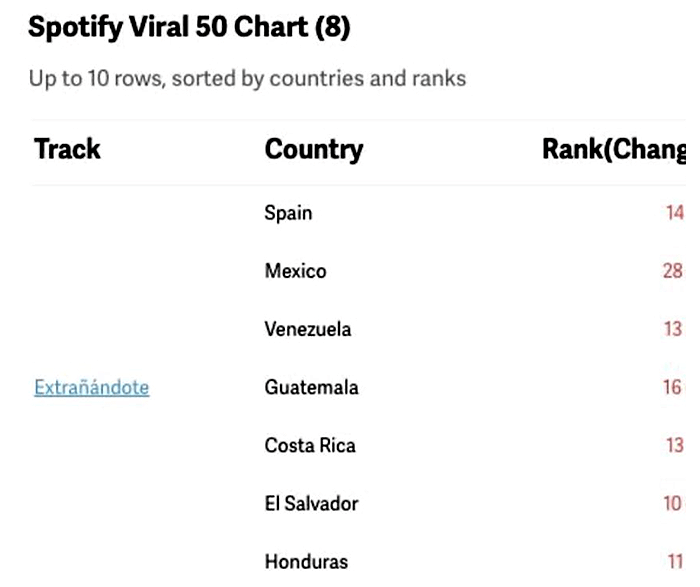This screenshot has width=700, height=587.
Task: Click El Salvador's rank value 10
Action: [x=673, y=503]
